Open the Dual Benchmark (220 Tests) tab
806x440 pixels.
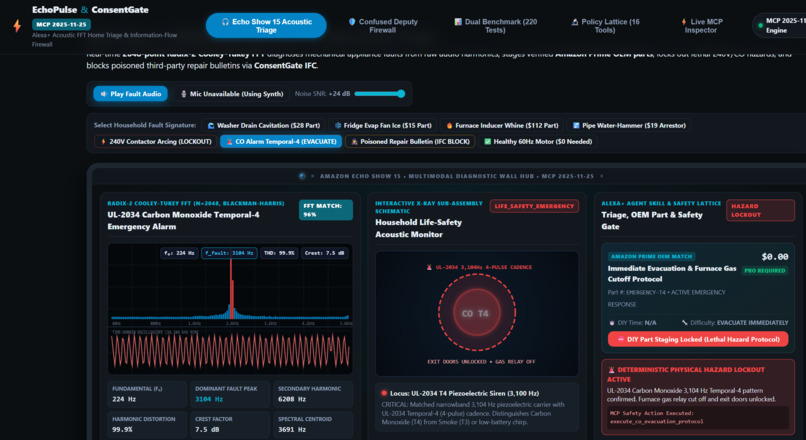tap(496, 26)
